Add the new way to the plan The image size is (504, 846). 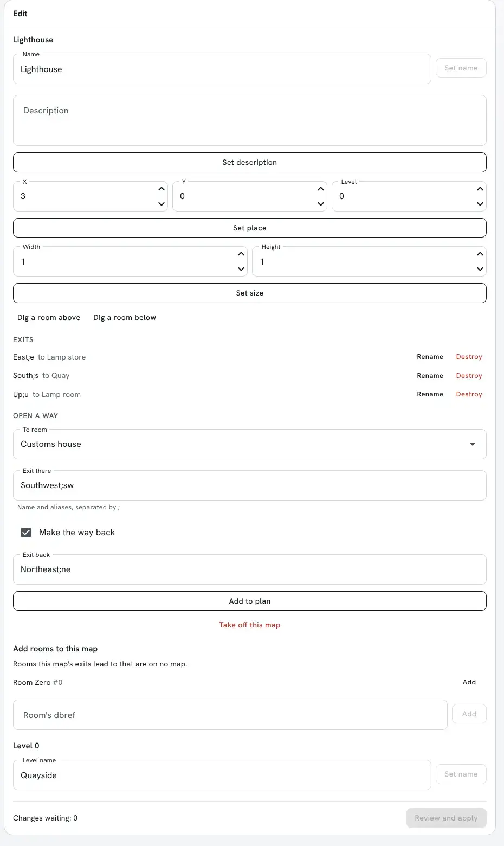(250, 601)
